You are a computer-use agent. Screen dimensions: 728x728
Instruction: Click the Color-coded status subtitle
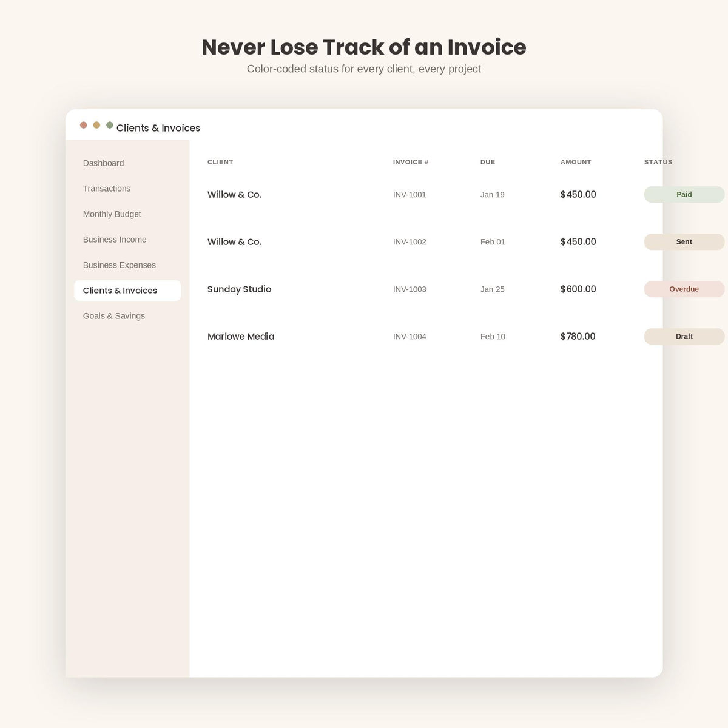tap(364, 69)
